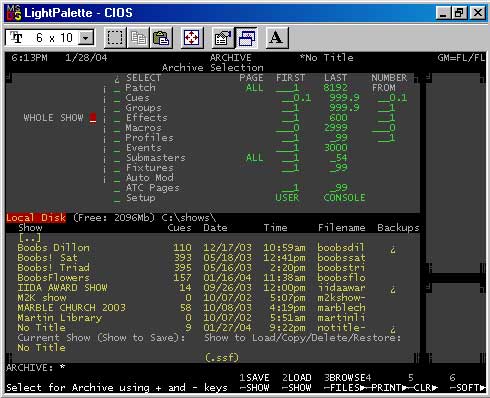
Task: Toggle the Submasters selection field
Action: (117, 158)
